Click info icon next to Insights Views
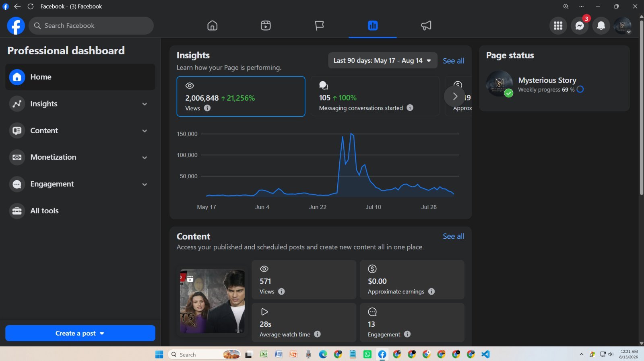The width and height of the screenshot is (644, 361). [207, 108]
